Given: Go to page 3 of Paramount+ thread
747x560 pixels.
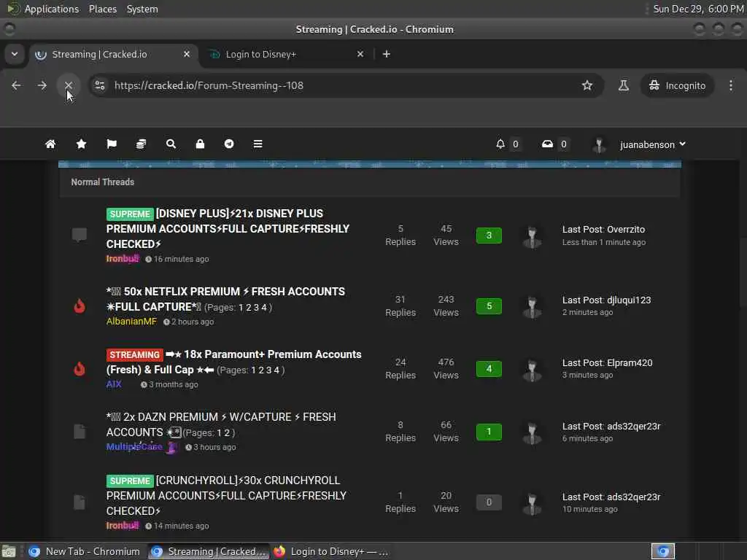Looking at the screenshot, I should click(x=268, y=370).
